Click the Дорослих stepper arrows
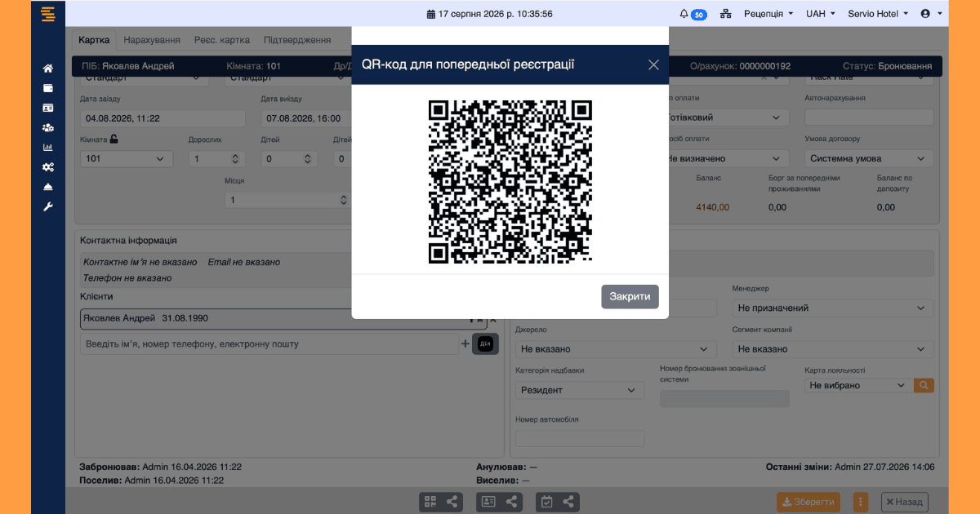980x514 pixels. [235, 158]
